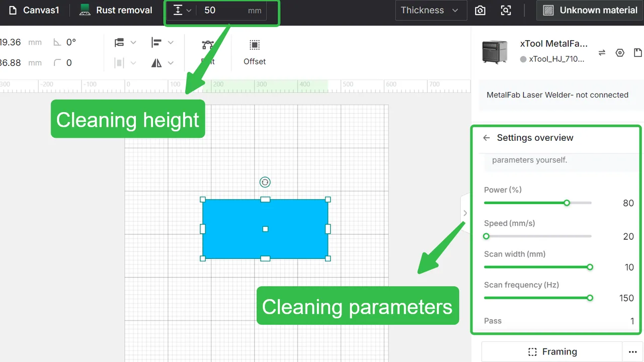Open the more options ellipsis button

pyautogui.click(x=633, y=351)
